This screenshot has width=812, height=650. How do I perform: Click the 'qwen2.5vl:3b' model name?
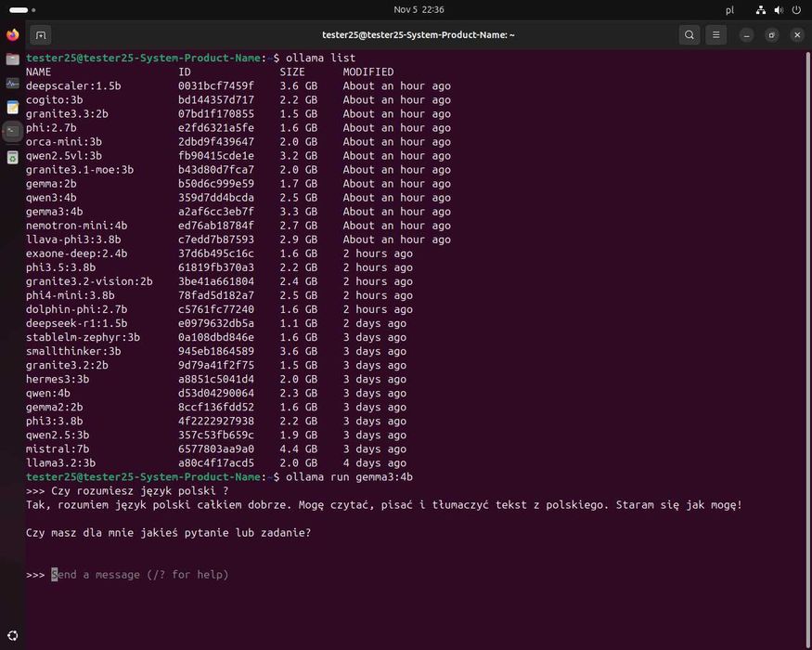click(x=64, y=156)
